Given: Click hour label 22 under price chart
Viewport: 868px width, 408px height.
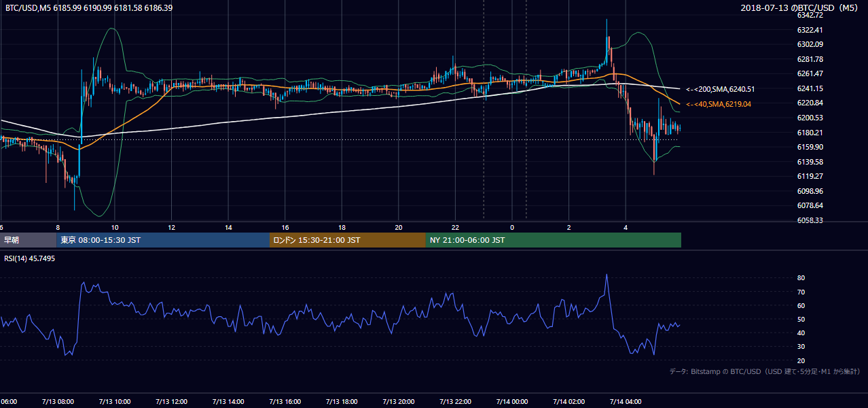Looking at the screenshot, I should point(456,227).
